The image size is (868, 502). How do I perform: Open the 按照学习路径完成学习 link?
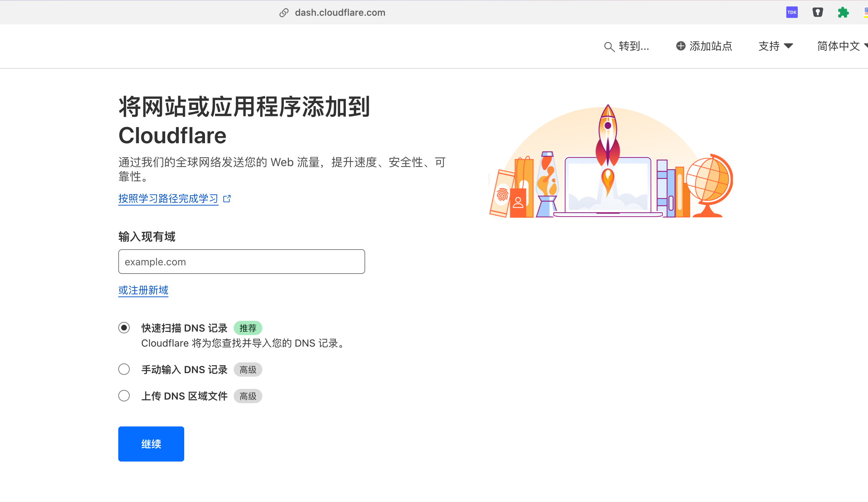pyautogui.click(x=168, y=198)
